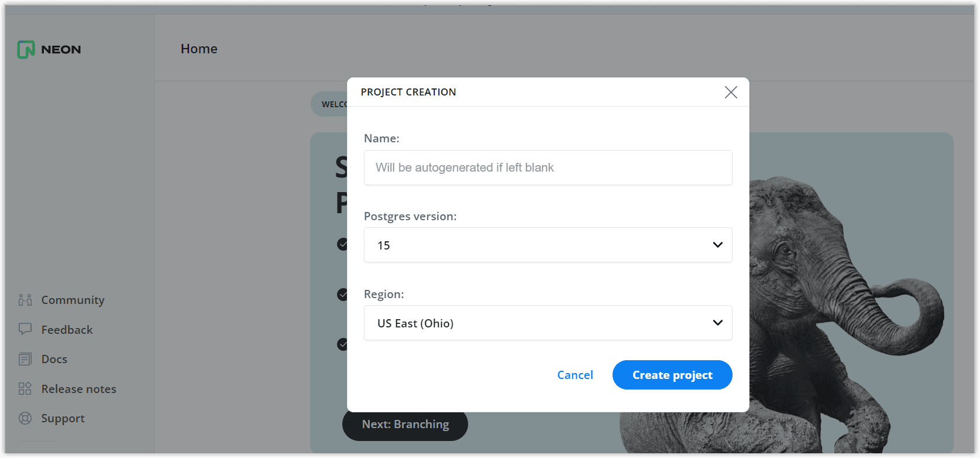Close the Project Creation dialog

click(x=731, y=92)
